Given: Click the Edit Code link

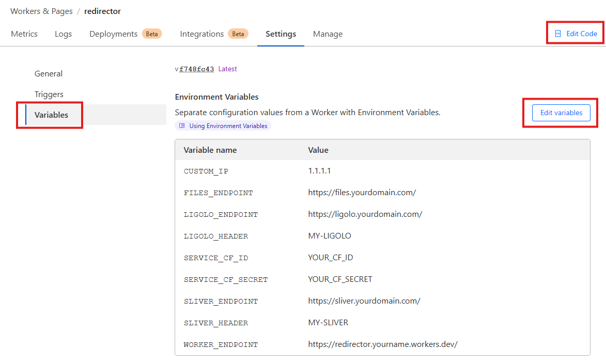Looking at the screenshot, I should (581, 34).
